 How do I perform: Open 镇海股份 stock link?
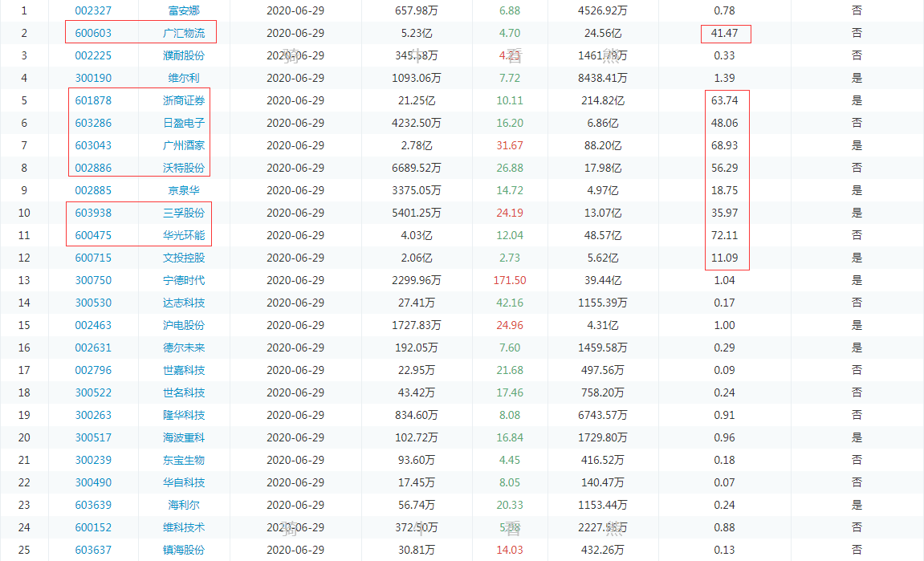[184, 550]
